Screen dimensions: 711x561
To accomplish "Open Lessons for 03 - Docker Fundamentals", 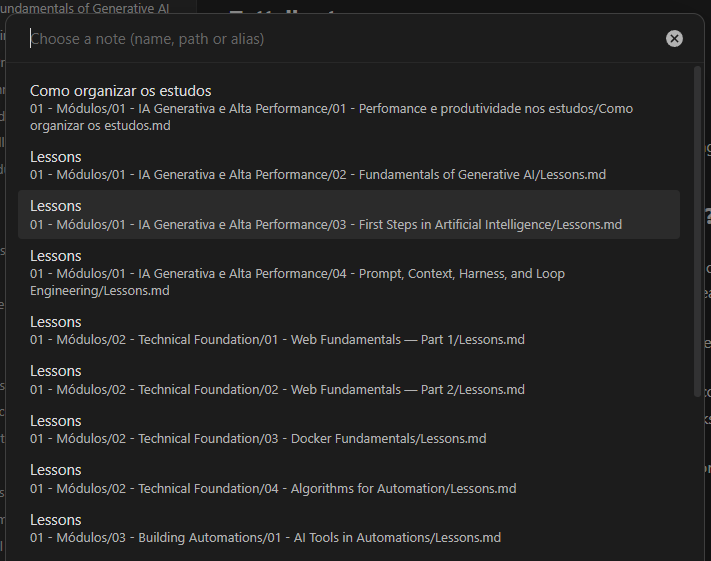I will click(x=349, y=429).
